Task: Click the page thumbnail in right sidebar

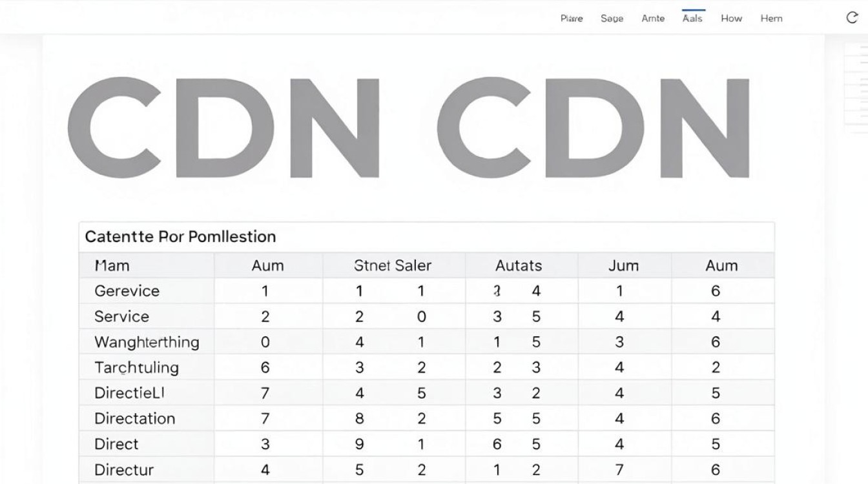Action: (856, 84)
